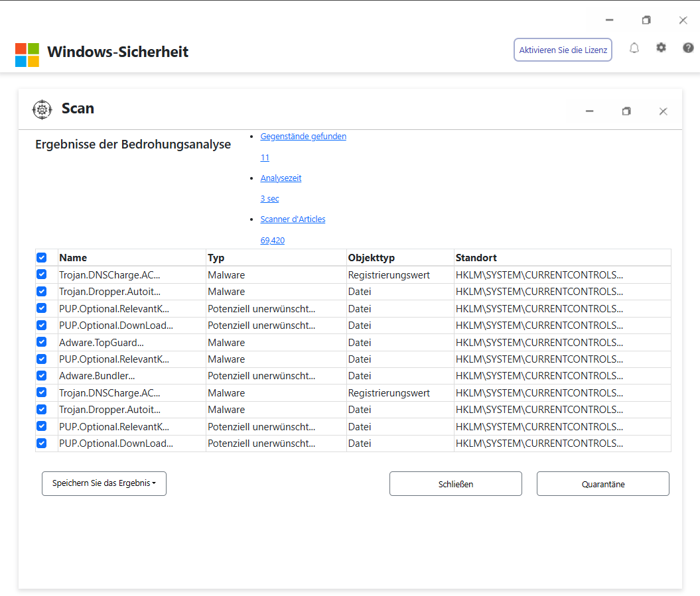Viewport: 700px width, 596px height.
Task: Toggle the select-all checkbox in header
Action: coord(42,258)
